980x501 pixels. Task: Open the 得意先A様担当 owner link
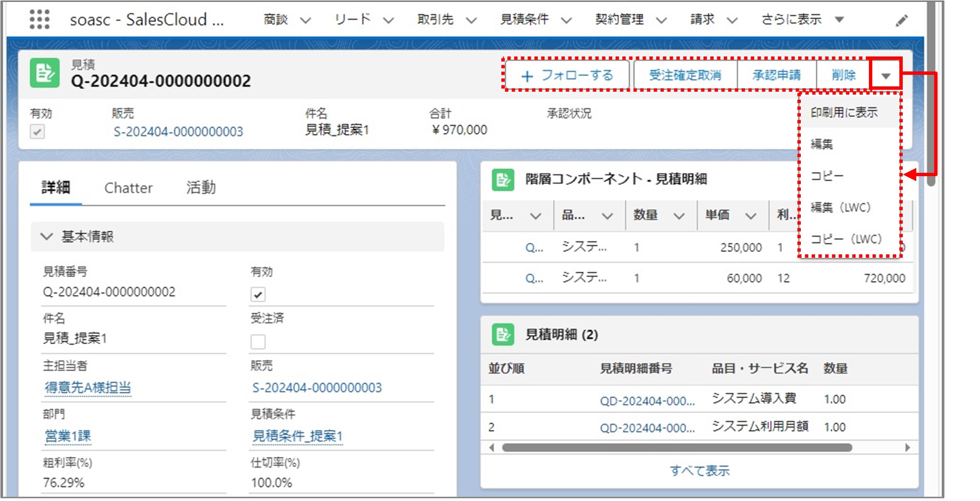coord(87,387)
